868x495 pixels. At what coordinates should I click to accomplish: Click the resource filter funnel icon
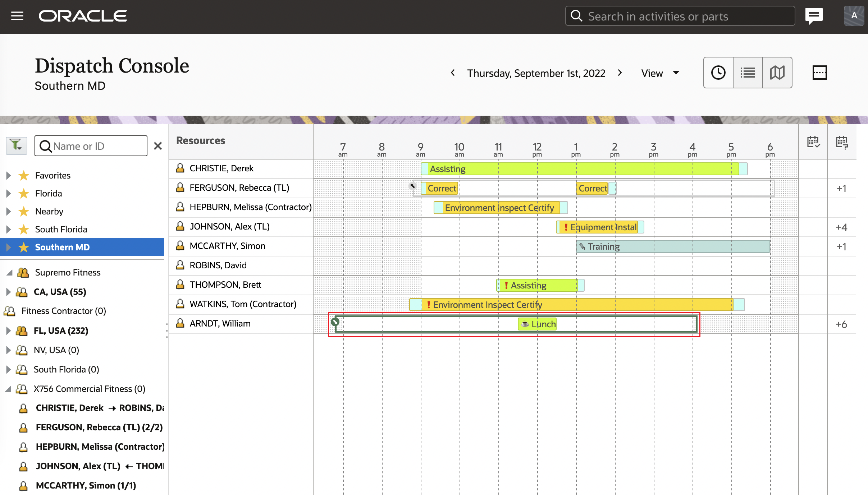coord(16,145)
